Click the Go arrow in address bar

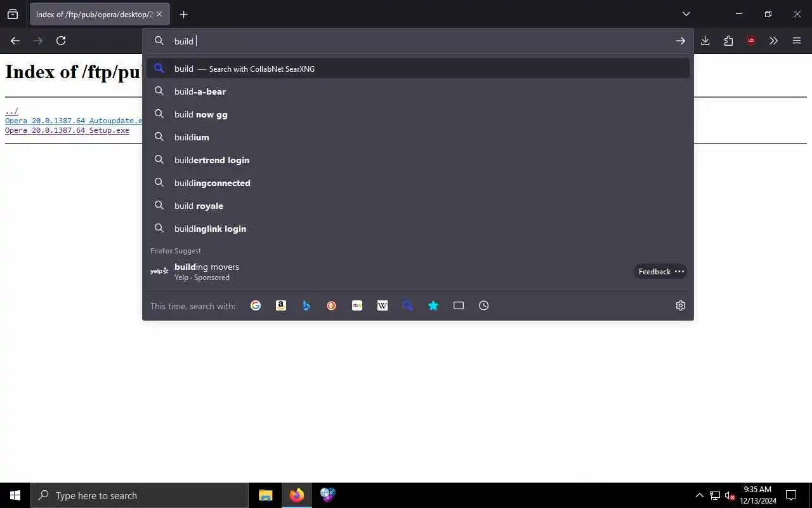coord(680,41)
